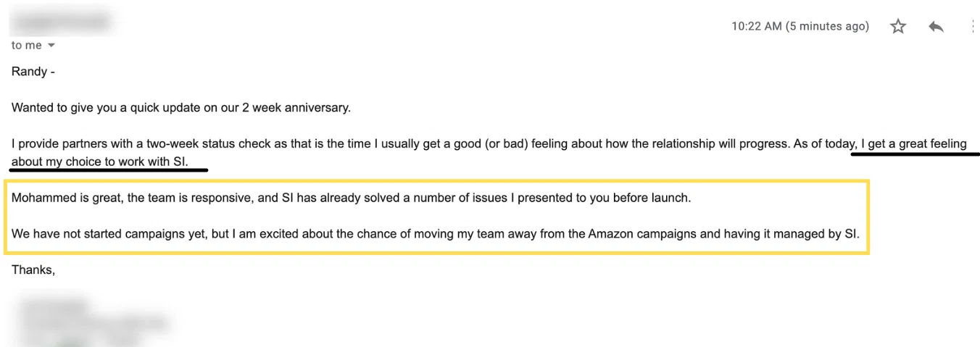Open the three-dot more options menu
The image size is (980, 347).
971,27
